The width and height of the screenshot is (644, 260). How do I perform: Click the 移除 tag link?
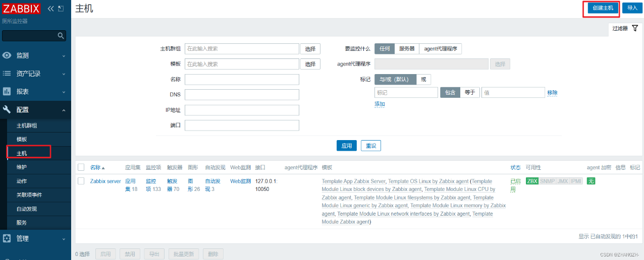(x=552, y=93)
